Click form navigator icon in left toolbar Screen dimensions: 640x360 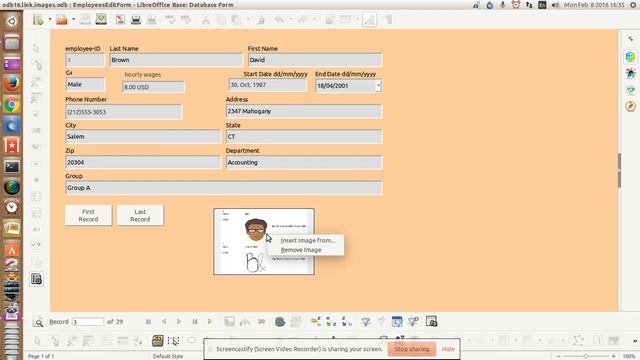[x=36, y=279]
